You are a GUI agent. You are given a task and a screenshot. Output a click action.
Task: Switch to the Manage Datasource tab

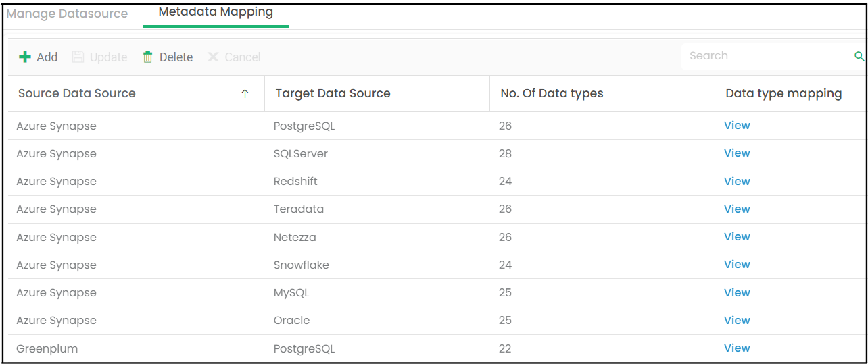(x=67, y=14)
